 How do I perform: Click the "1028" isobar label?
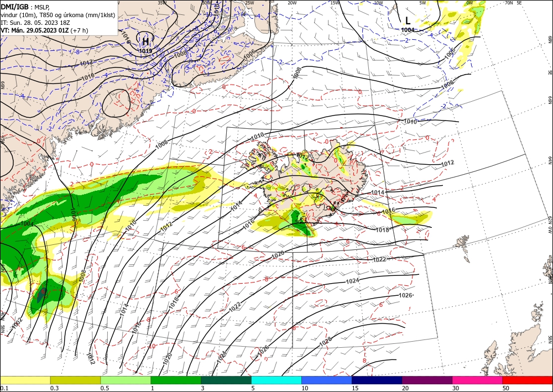pos(325,341)
